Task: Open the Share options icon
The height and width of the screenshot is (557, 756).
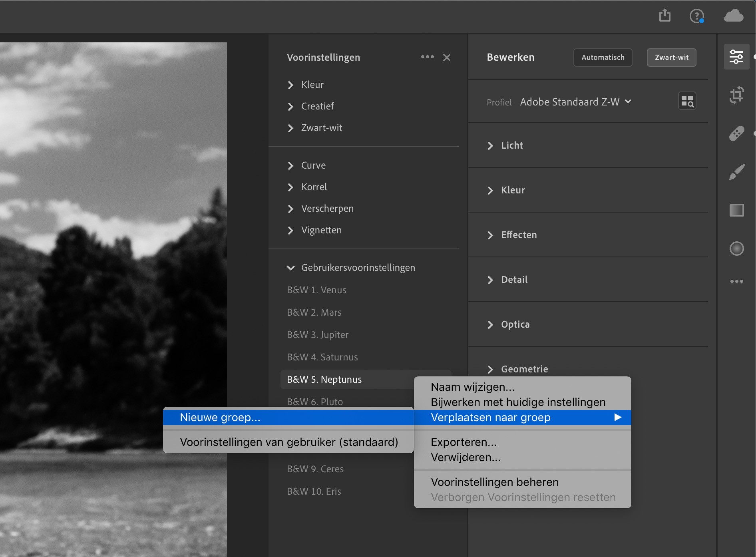Action: 665,15
